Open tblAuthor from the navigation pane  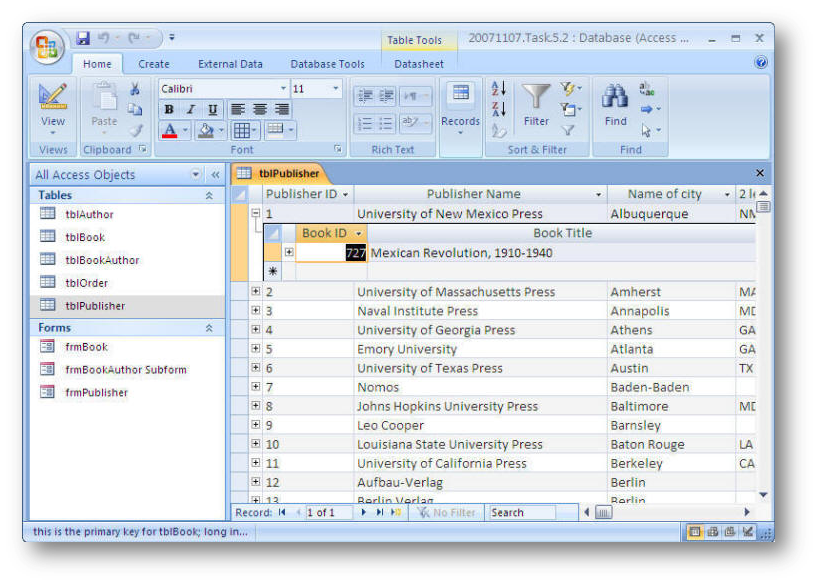point(89,214)
